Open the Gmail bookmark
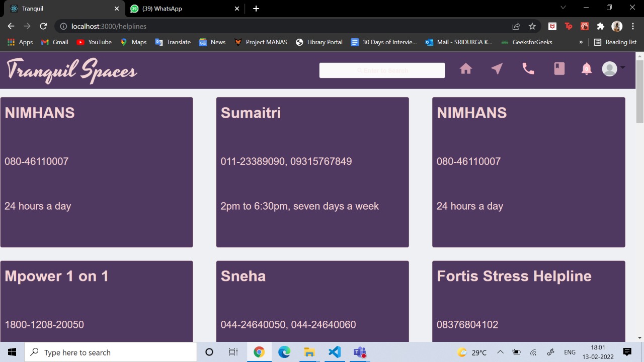The image size is (644, 362). [x=54, y=42]
